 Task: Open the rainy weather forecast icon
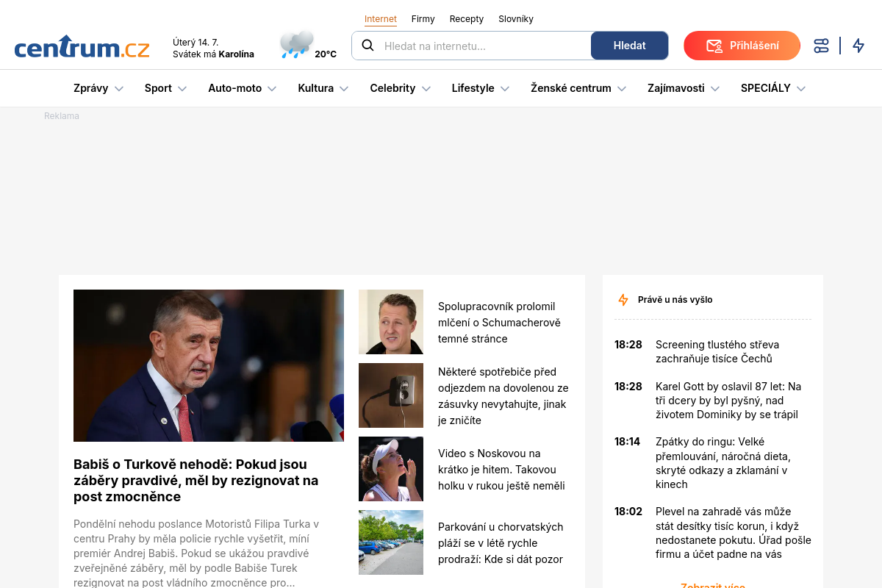pos(296,45)
